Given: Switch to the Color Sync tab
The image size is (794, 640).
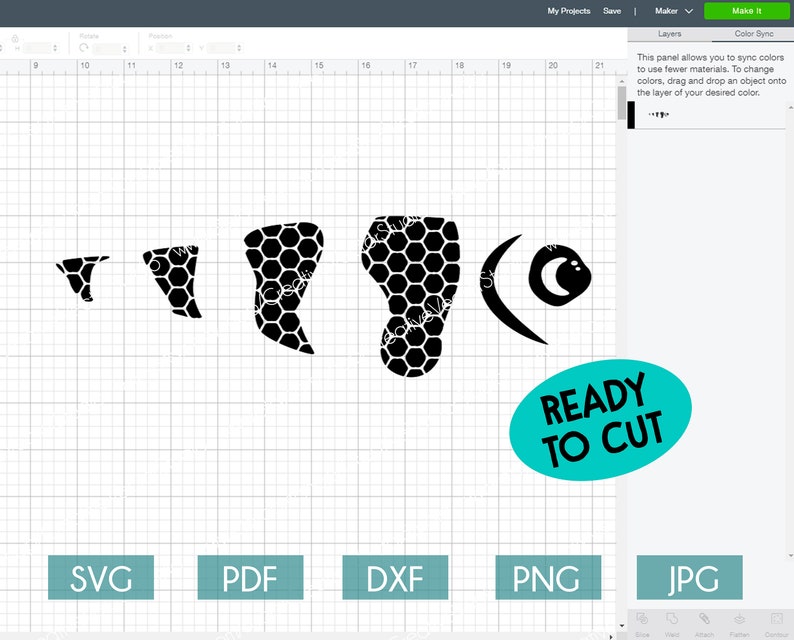Looking at the screenshot, I should 753,34.
